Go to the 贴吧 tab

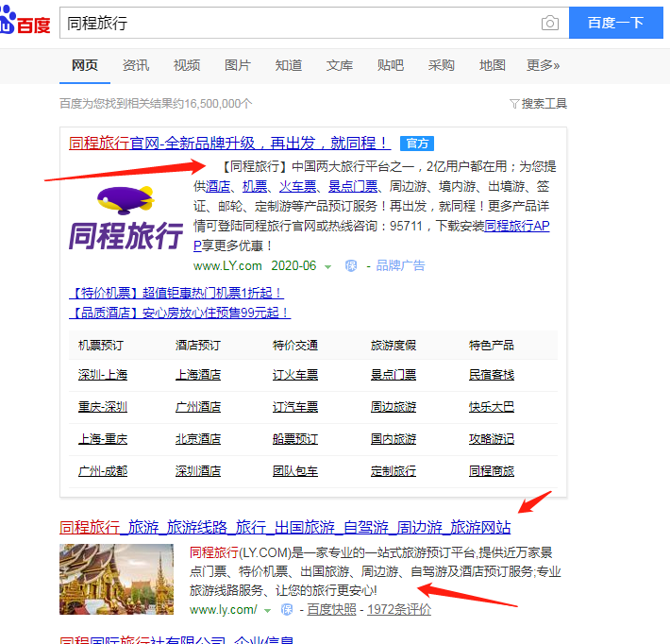[390, 65]
